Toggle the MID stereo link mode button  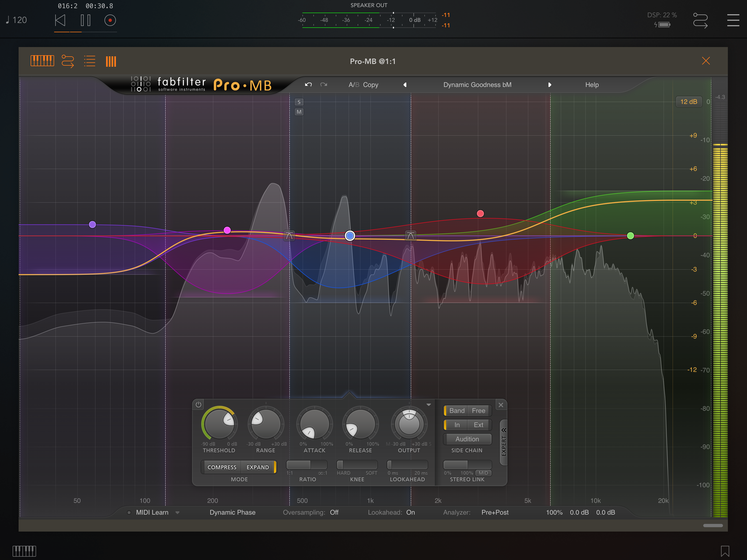(483, 473)
